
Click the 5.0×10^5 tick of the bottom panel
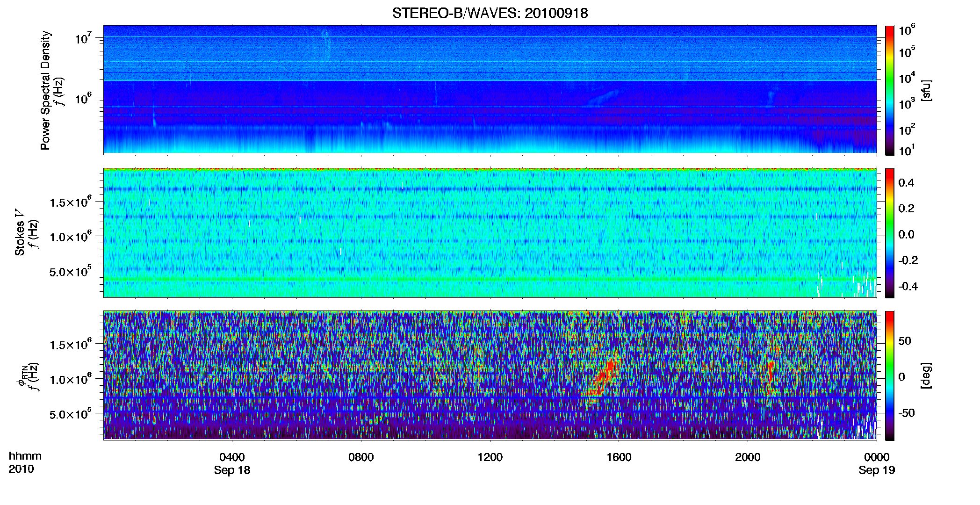tap(70, 414)
